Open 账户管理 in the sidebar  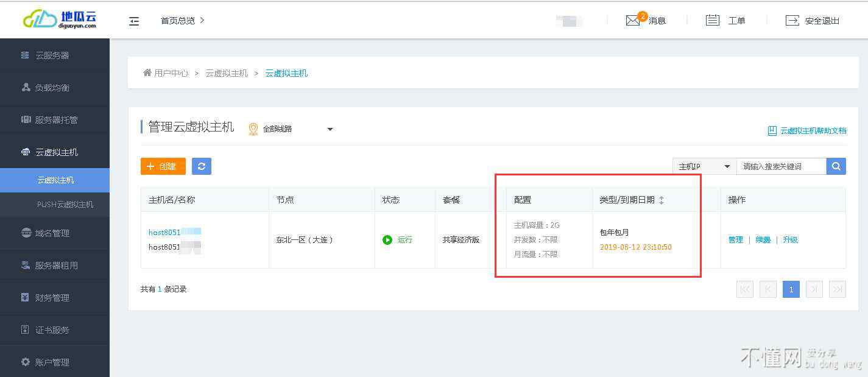coord(55,362)
